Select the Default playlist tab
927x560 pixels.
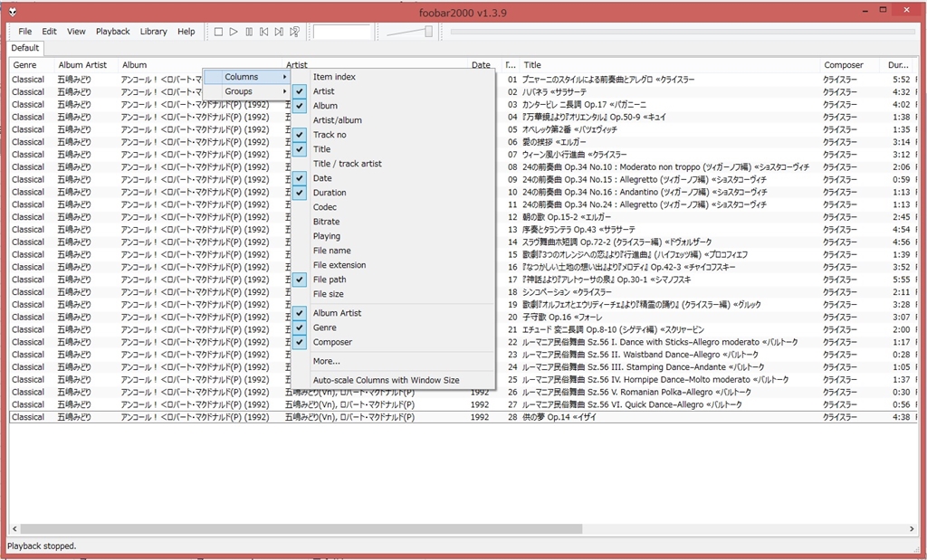pos(24,48)
